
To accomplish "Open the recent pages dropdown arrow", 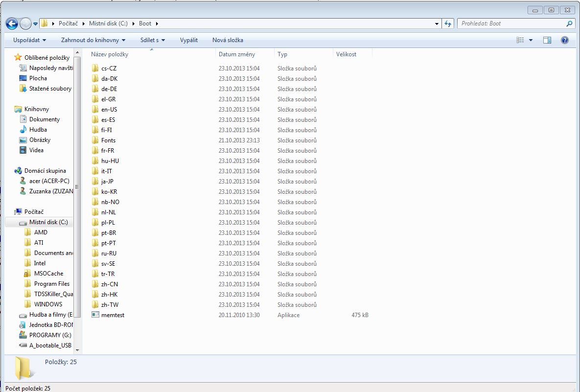I will (36, 23).
